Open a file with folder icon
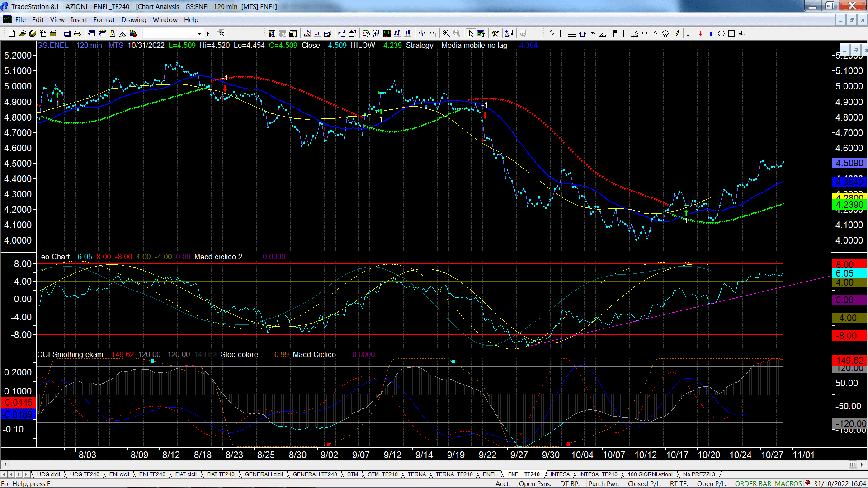The image size is (868, 488). [x=22, y=33]
